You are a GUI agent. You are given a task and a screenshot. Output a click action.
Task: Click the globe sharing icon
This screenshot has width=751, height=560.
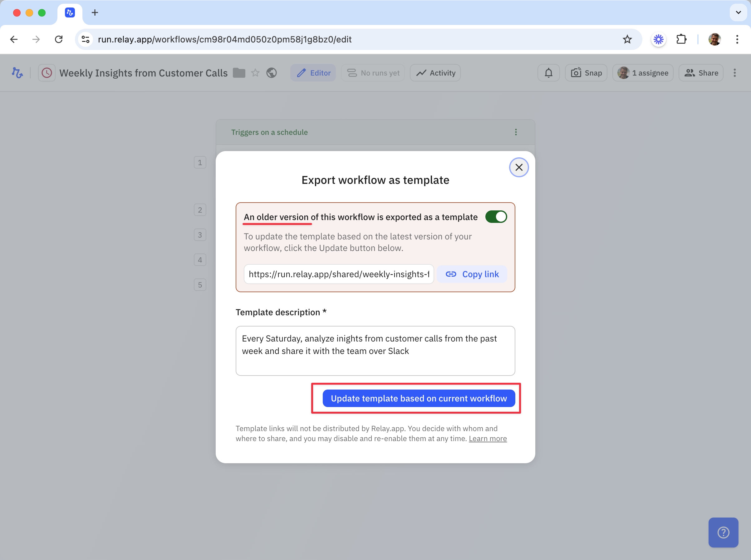coord(272,73)
